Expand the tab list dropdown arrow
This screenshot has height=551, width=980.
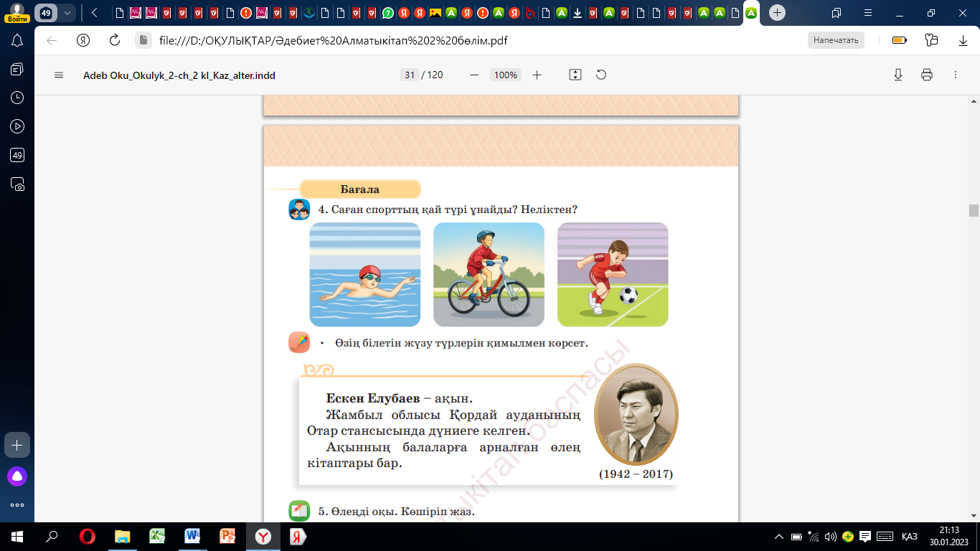tap(68, 13)
